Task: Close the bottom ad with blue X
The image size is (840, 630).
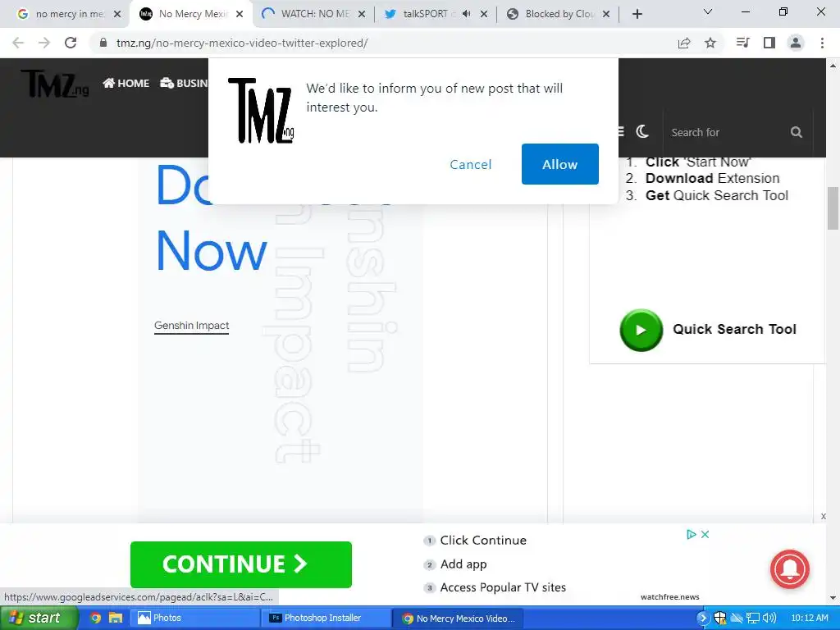Action: [x=705, y=534]
